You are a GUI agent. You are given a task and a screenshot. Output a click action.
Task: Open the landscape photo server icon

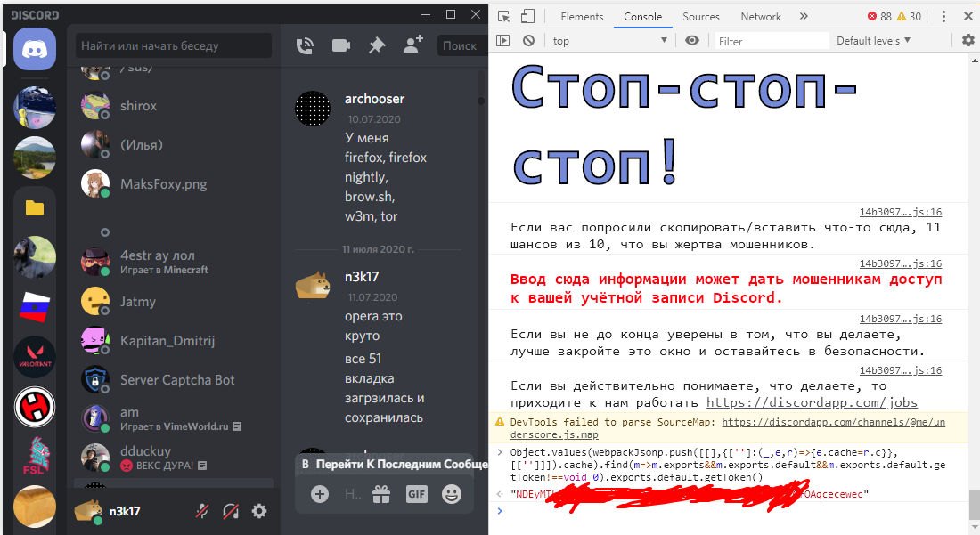[35, 158]
